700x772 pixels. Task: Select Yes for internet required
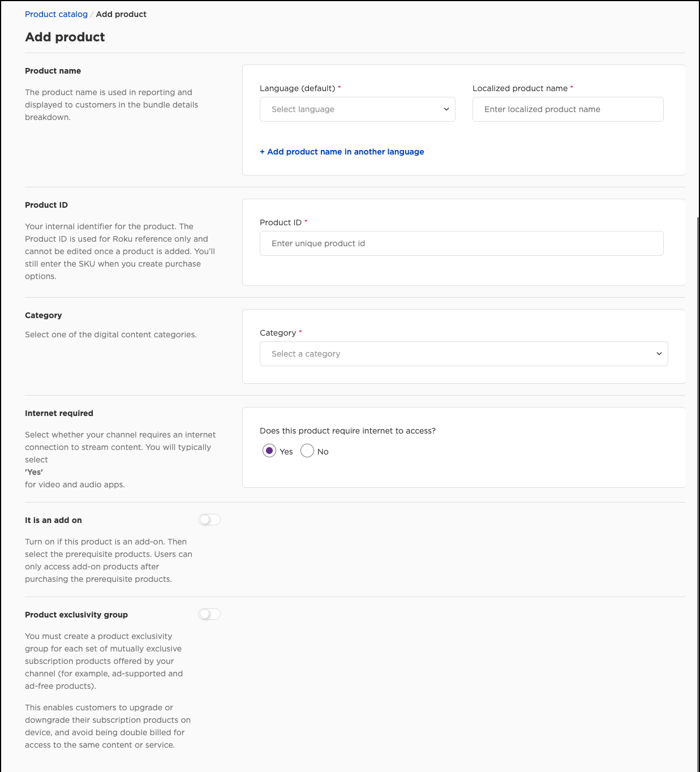[269, 451]
